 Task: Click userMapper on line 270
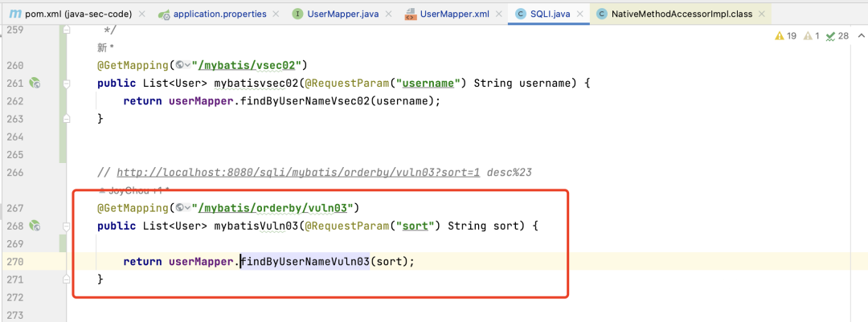tap(202, 261)
